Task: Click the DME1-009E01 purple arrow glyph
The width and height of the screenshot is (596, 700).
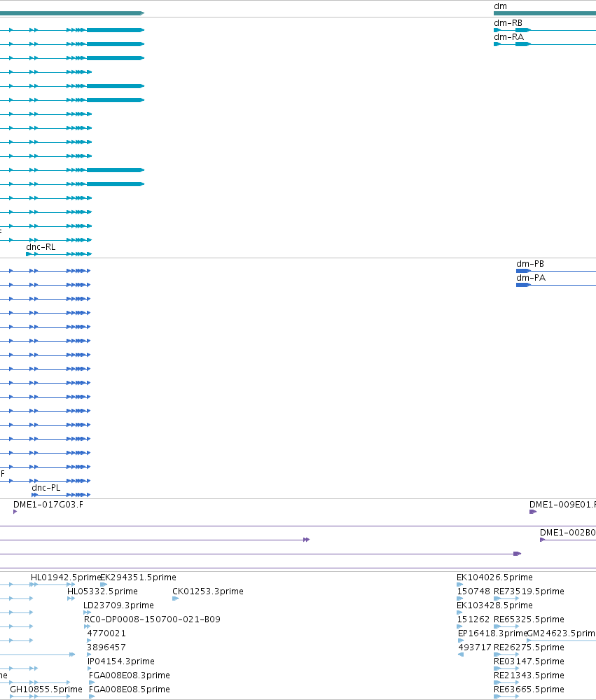Action: pyautogui.click(x=532, y=512)
